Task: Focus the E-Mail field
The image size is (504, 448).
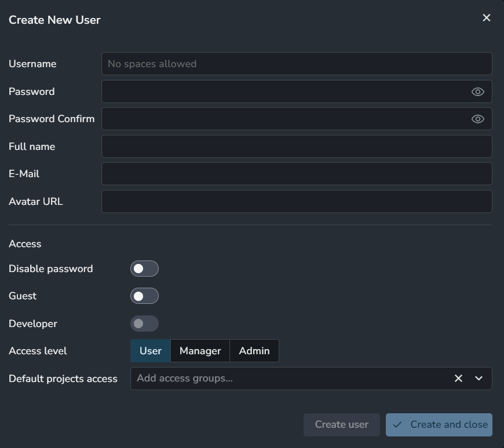Action: tap(296, 174)
